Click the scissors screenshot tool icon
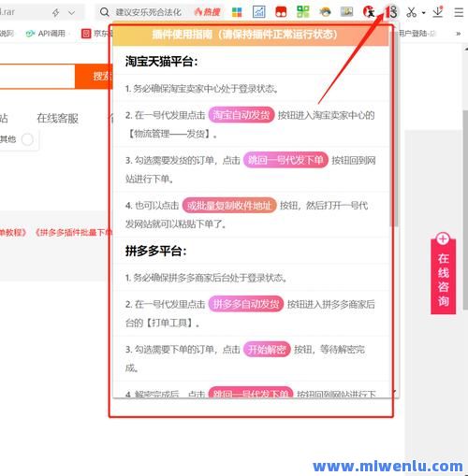The image size is (468, 476). pyautogui.click(x=412, y=12)
